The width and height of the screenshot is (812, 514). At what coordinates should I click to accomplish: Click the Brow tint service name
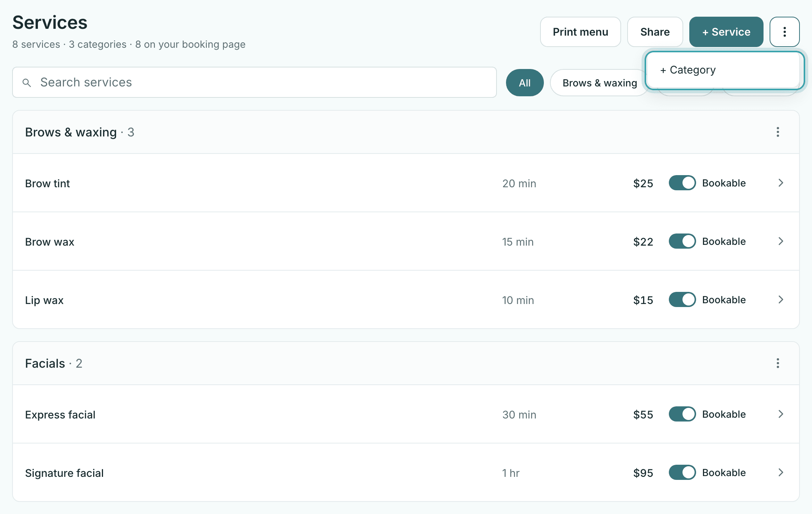(x=47, y=183)
